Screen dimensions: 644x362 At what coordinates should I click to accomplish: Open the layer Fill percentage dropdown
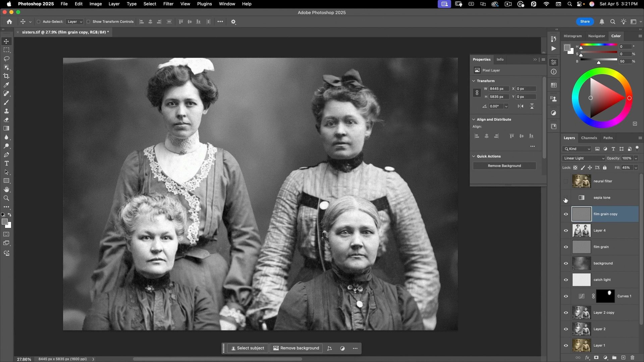coord(636,168)
